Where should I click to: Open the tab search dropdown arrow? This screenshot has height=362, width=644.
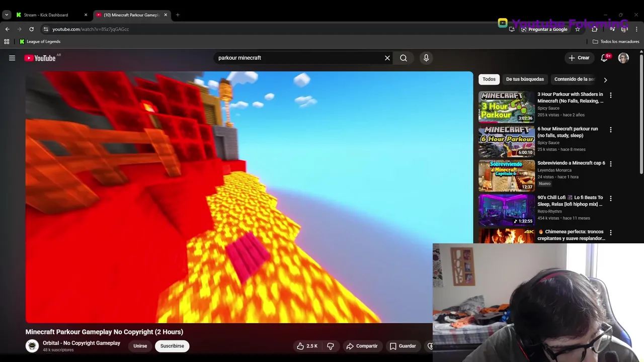coord(7,15)
